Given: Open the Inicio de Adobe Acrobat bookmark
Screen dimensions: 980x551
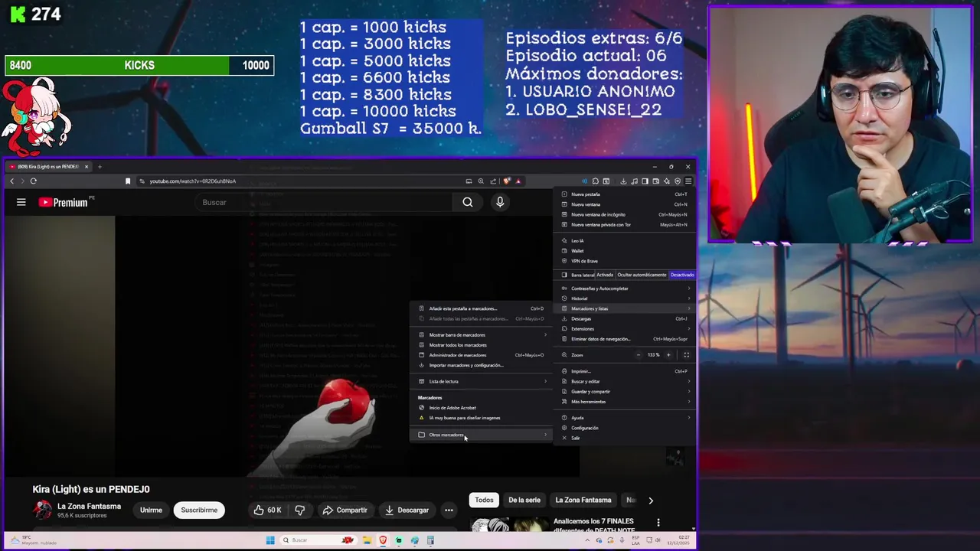Looking at the screenshot, I should 482,408.
